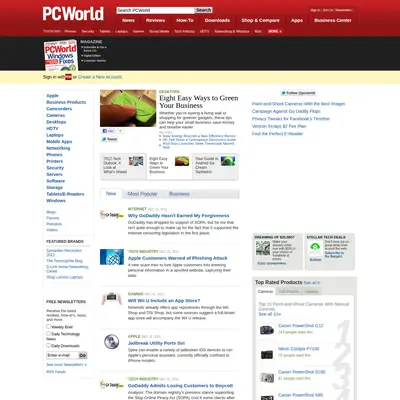Open the PCWorld magazine cover image

pyautogui.click(x=61, y=55)
